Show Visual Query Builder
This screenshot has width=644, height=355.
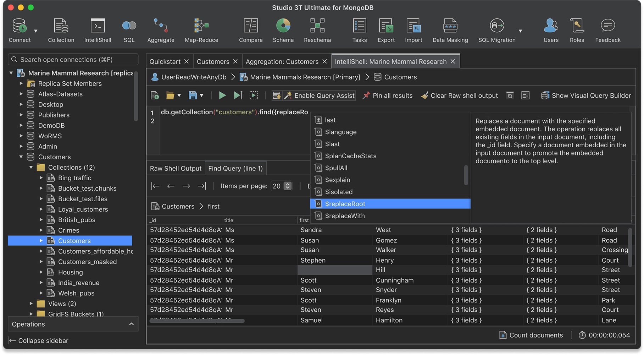pos(586,95)
